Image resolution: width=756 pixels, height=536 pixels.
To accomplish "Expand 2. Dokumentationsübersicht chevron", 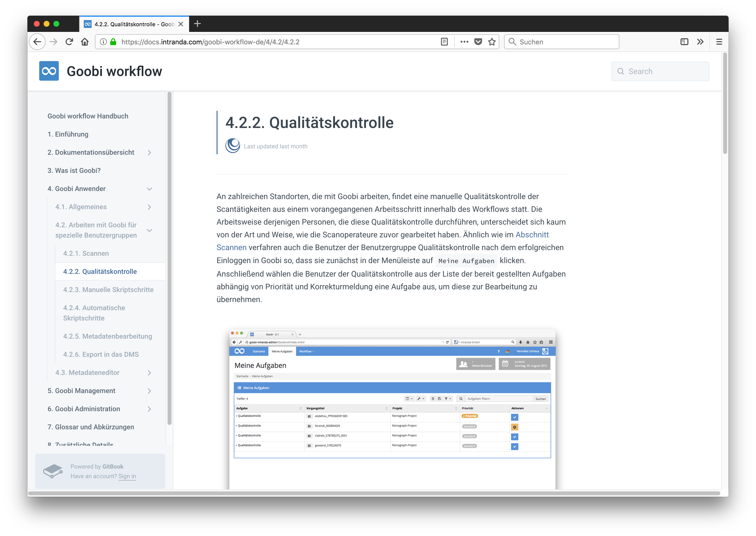I will click(149, 153).
